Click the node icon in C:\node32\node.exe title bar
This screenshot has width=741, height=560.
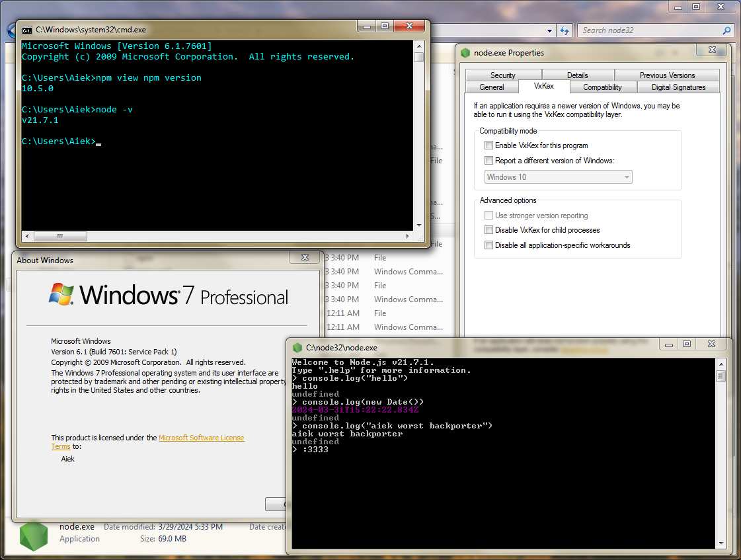pyautogui.click(x=297, y=348)
